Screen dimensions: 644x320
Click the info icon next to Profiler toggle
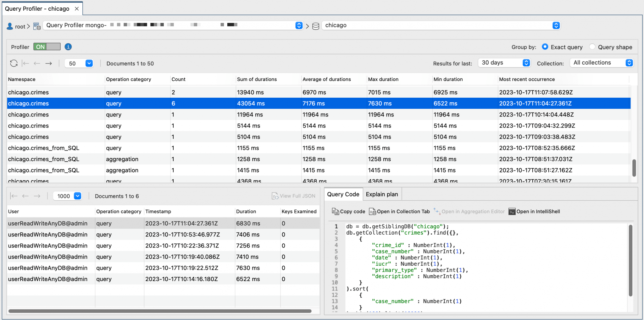click(68, 46)
